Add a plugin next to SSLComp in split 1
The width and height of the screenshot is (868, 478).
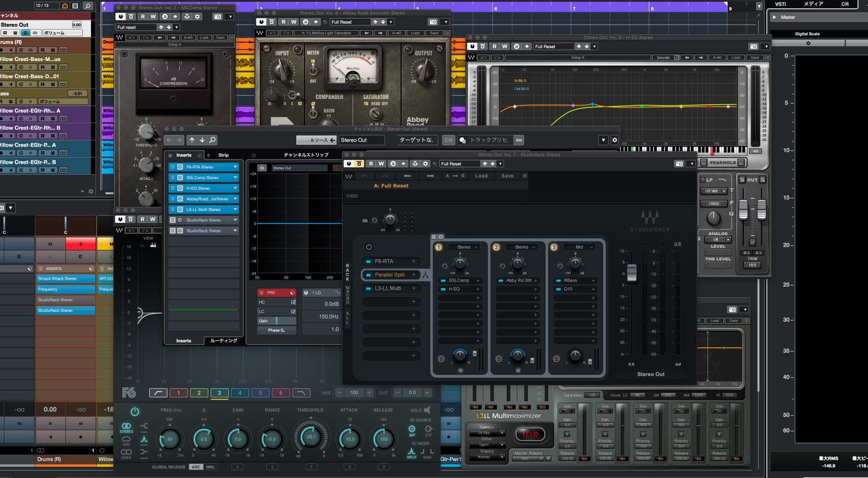(x=478, y=281)
